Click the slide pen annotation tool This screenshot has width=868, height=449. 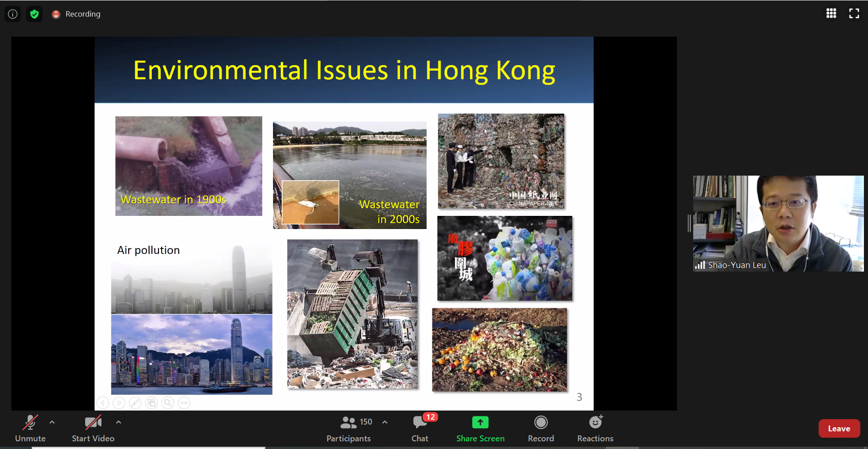(x=135, y=403)
